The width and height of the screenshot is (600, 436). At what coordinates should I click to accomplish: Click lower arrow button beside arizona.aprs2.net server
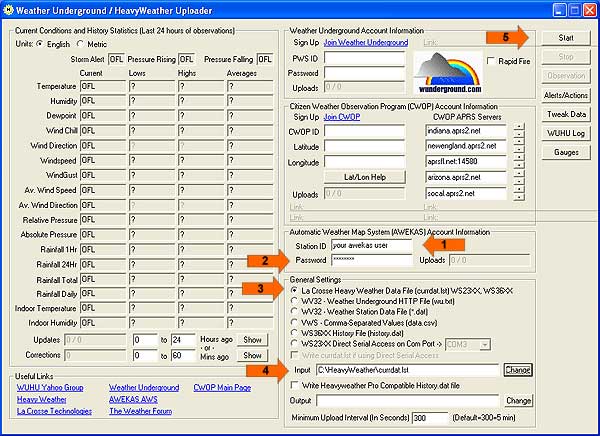click(519, 181)
